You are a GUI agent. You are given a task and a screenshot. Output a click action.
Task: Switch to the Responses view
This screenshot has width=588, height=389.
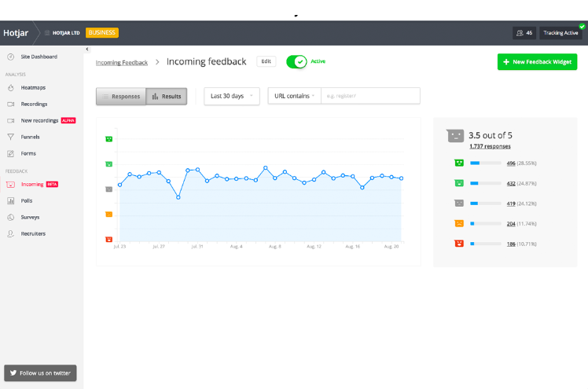coord(120,97)
